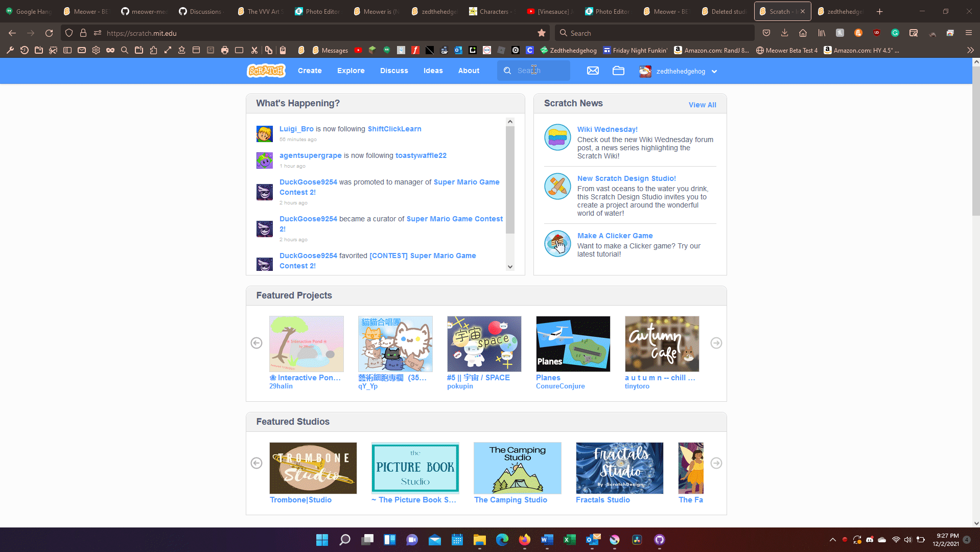Open File Explorer from the taskbar
This screenshot has width=980, height=552.
coord(479,540)
